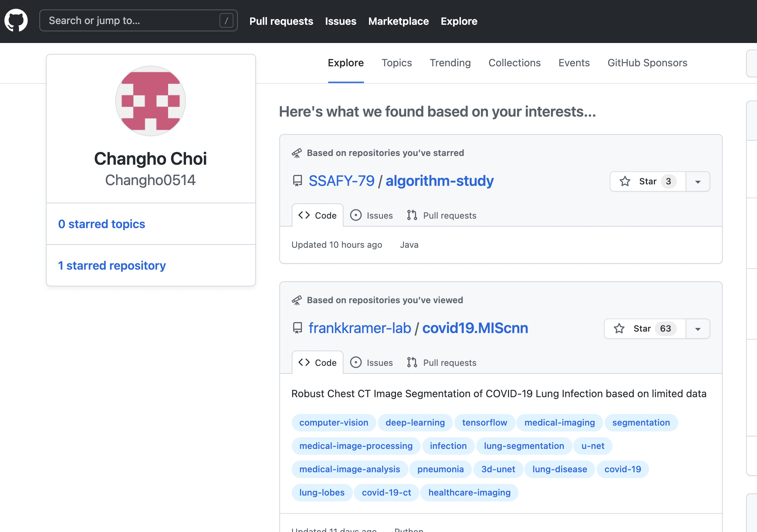Click the star icon for algorithm-study
This screenshot has height=532, width=757.
click(x=625, y=181)
